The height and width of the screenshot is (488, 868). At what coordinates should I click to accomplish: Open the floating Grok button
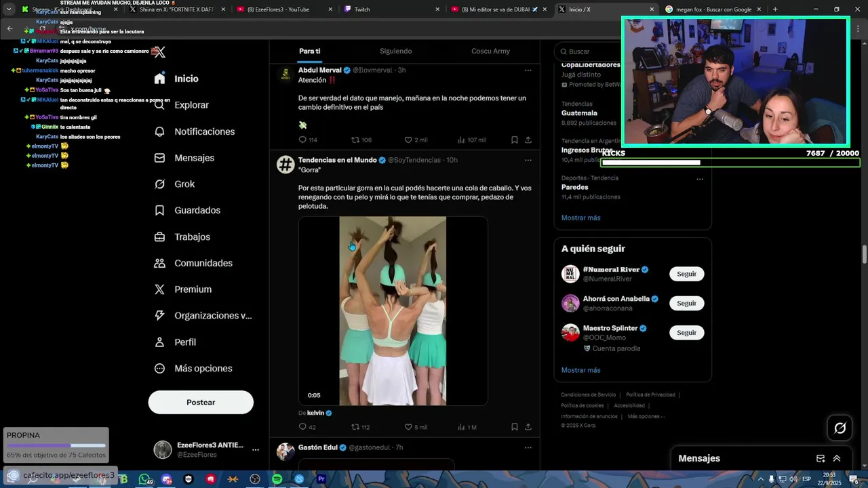(840, 428)
